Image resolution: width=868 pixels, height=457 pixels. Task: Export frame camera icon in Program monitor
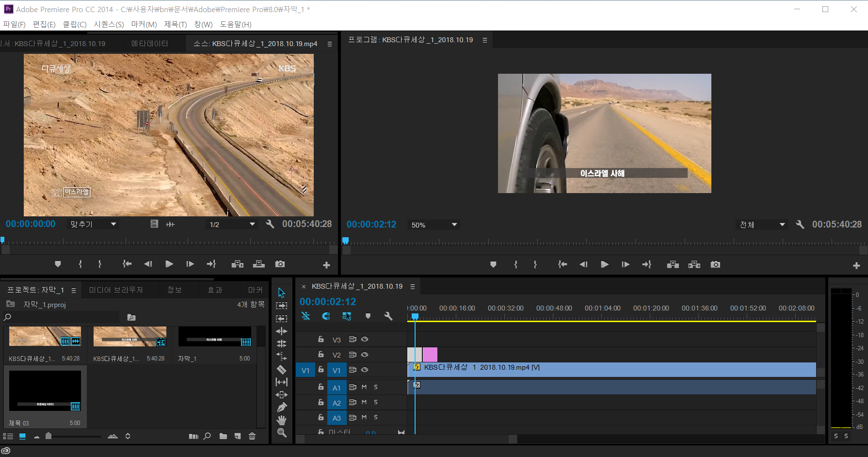click(715, 264)
